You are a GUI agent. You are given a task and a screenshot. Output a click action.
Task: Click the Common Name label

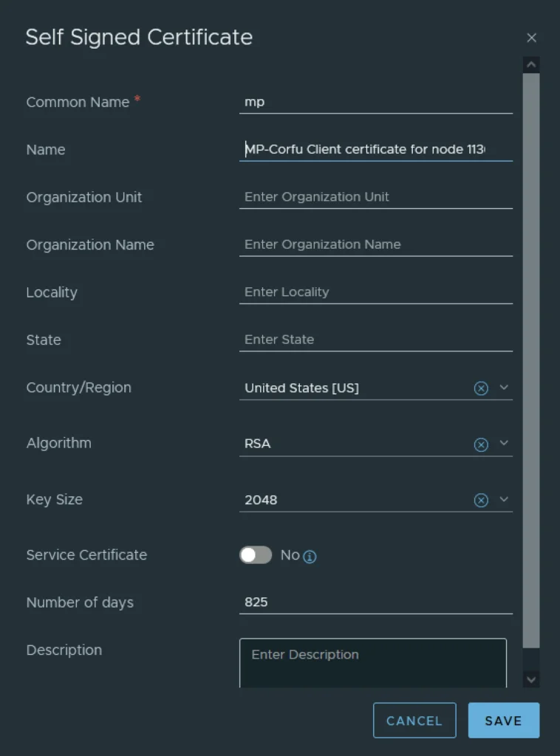pyautogui.click(x=78, y=102)
